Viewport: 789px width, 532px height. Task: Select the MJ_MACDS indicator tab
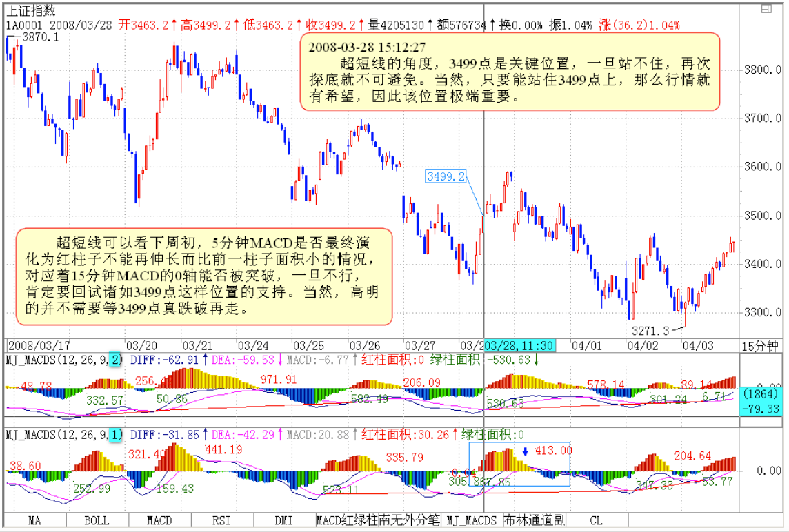[472, 520]
